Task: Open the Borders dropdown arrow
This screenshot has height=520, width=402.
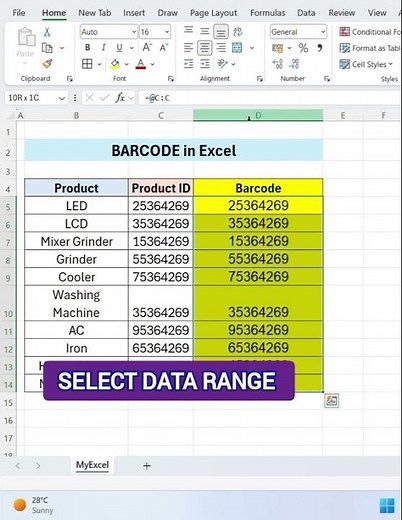Action: (x=99, y=64)
